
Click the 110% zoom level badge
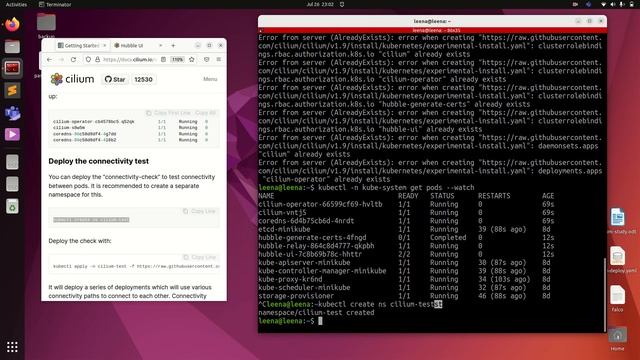pyautogui.click(x=178, y=60)
